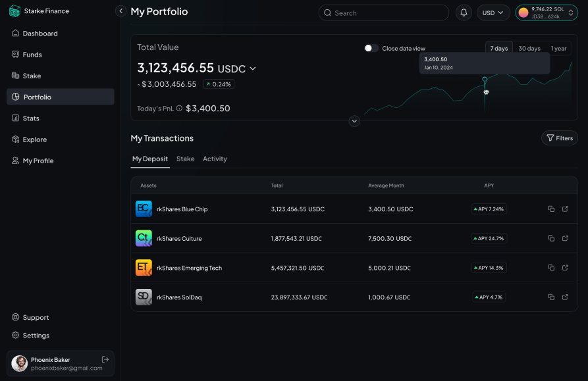588x381 pixels.
Task: Copy rkShares Emerging Tech row
Action: (x=551, y=267)
